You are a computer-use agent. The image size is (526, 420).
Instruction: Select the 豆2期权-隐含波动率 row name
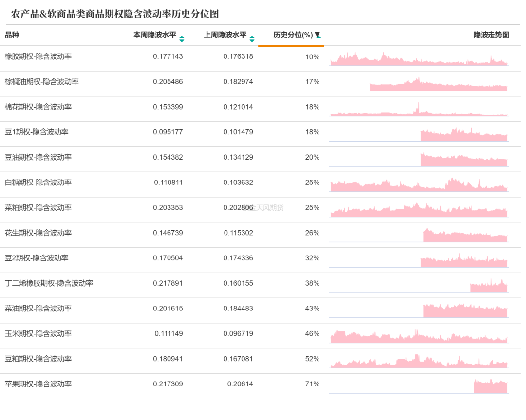[37, 258]
